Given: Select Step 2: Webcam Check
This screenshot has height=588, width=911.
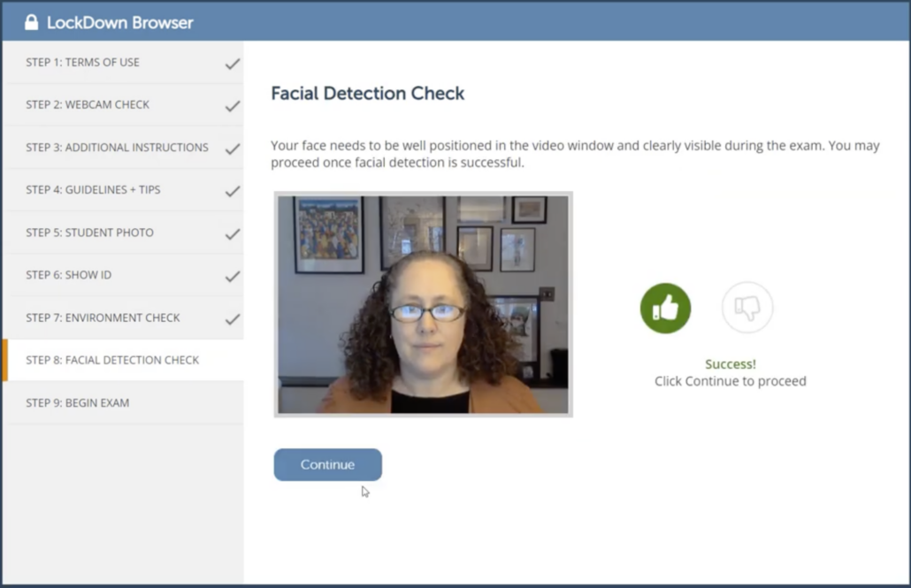Looking at the screenshot, I should pyautogui.click(x=123, y=104).
